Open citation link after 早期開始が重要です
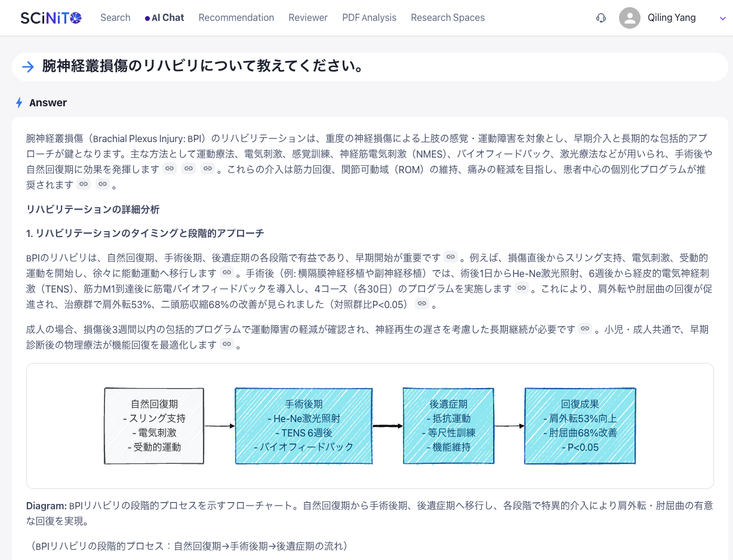Screen dimensions: 733x560 (x=451, y=257)
